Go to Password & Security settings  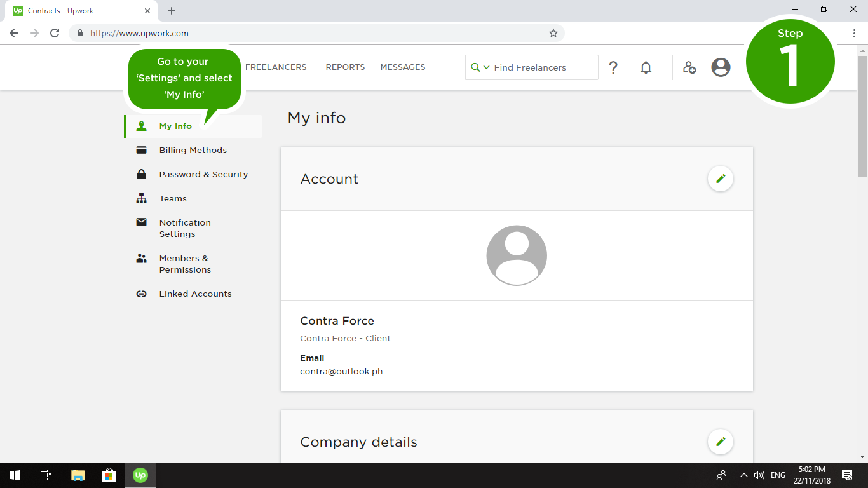pos(203,175)
